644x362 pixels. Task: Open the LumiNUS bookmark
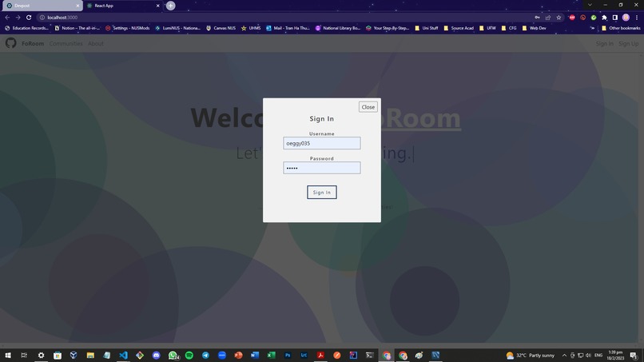click(178, 28)
